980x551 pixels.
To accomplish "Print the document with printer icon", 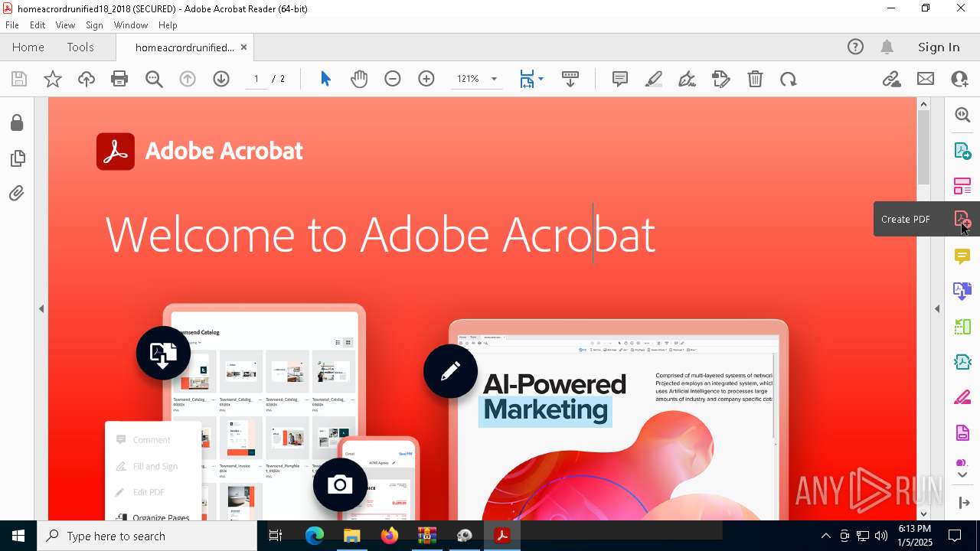I will coord(119,79).
